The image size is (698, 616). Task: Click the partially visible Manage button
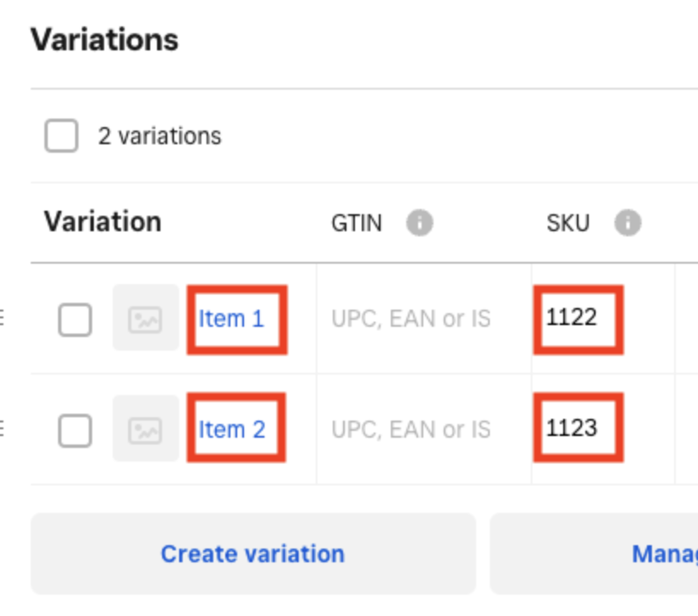664,554
